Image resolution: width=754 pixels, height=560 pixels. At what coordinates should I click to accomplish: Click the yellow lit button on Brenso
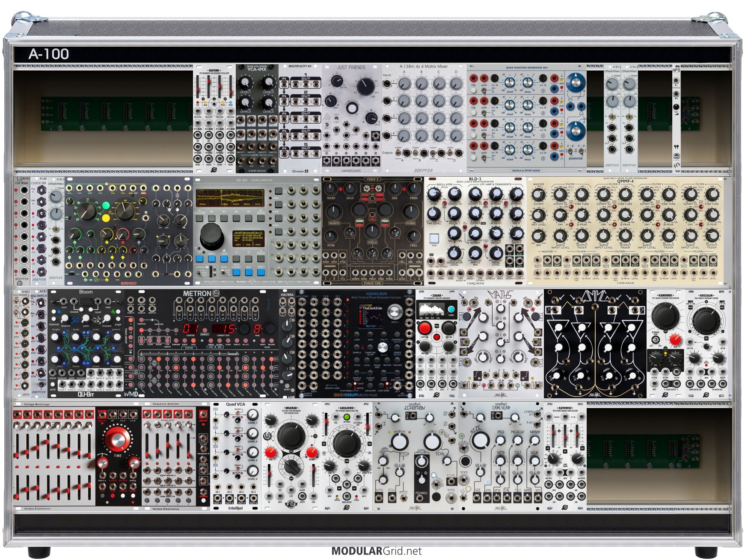pos(106,219)
